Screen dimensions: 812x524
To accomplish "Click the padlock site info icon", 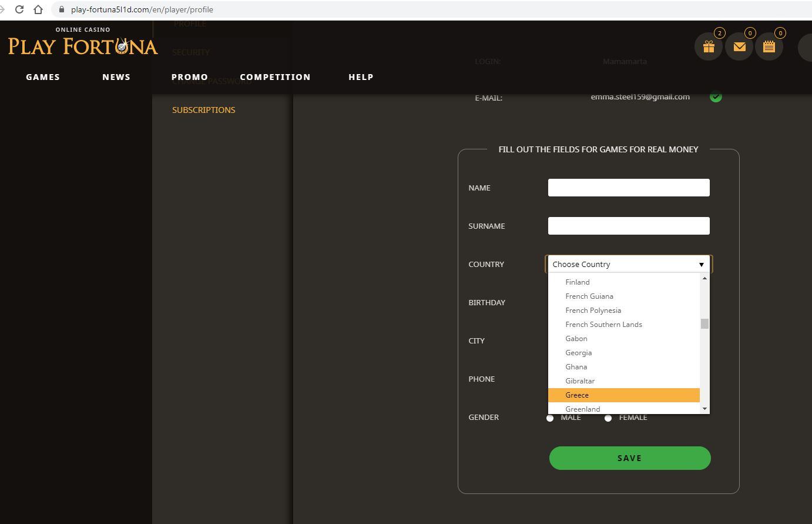I will (62, 9).
